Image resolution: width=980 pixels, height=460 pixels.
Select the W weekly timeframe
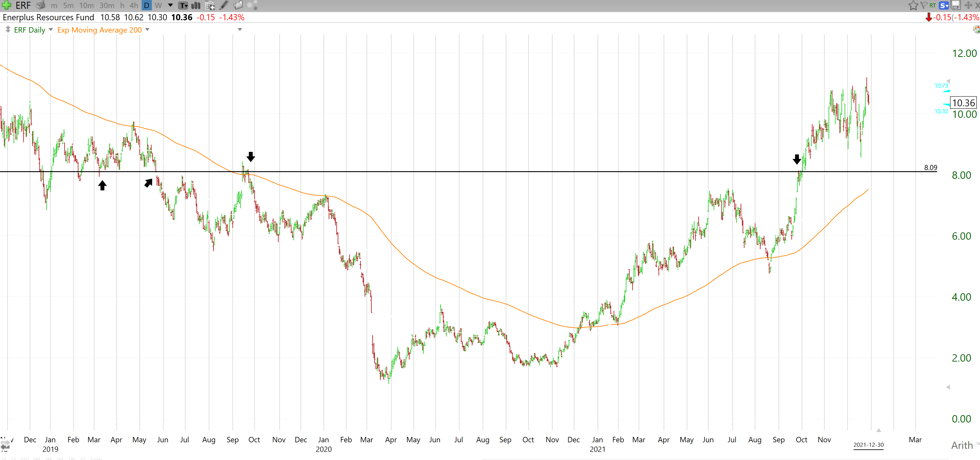[x=158, y=5]
